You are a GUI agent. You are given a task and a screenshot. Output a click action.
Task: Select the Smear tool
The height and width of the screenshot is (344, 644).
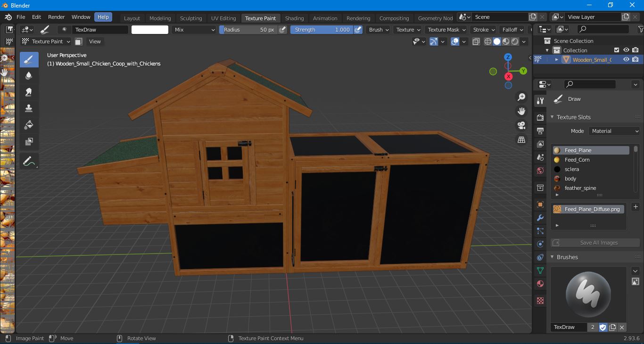click(29, 92)
